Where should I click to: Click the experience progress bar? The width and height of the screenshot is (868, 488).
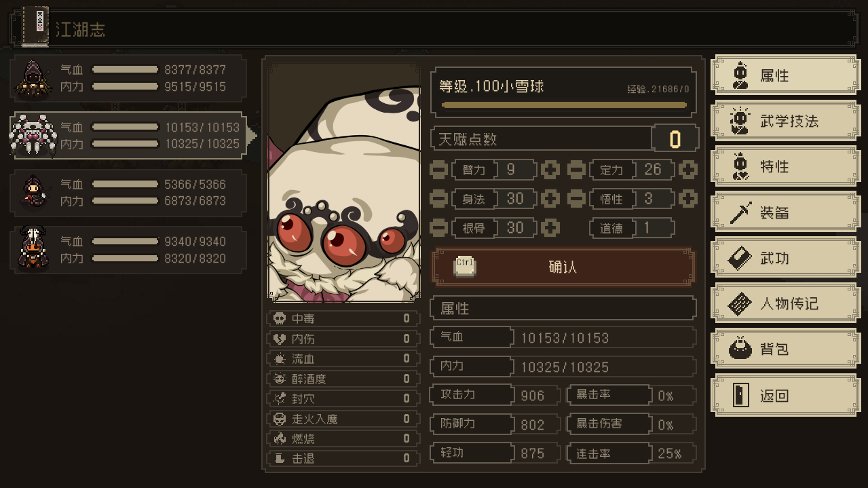point(563,105)
